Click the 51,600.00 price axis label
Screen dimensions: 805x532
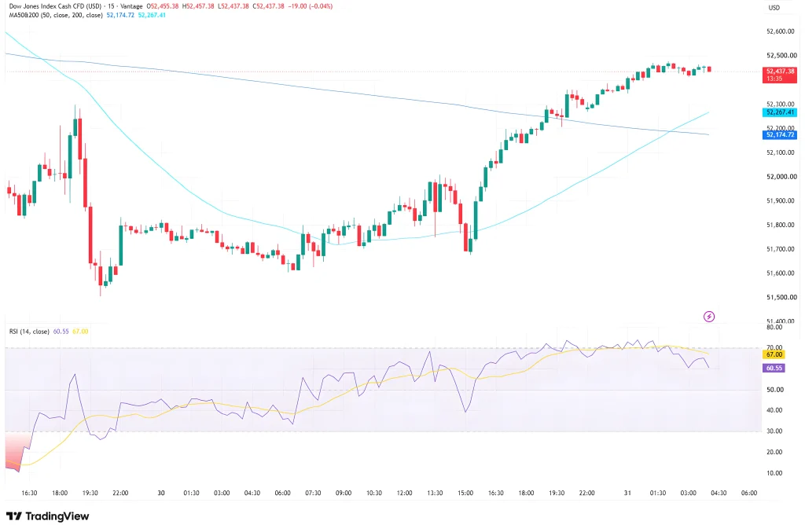pos(781,273)
